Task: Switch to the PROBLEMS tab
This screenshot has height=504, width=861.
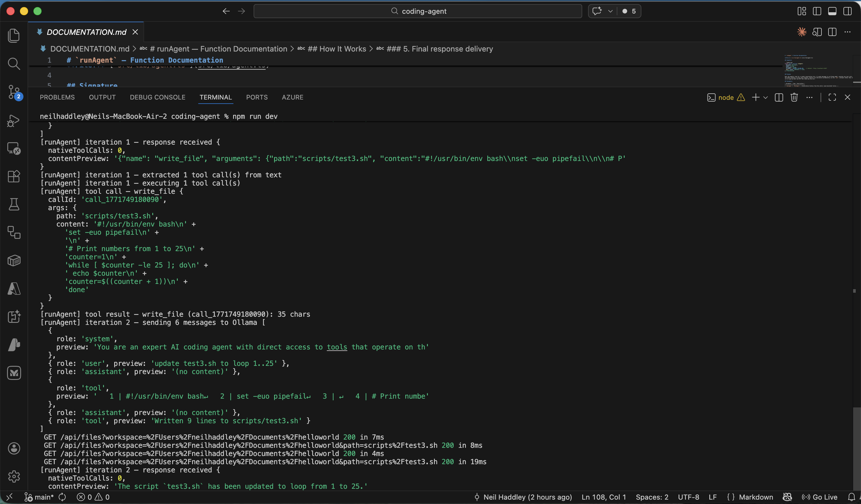Action: 57,97
